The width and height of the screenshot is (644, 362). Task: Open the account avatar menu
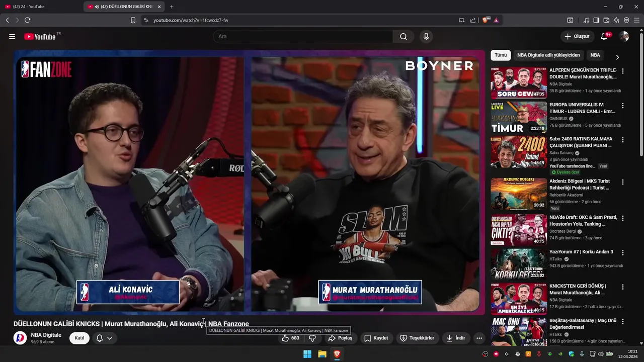[x=624, y=37]
